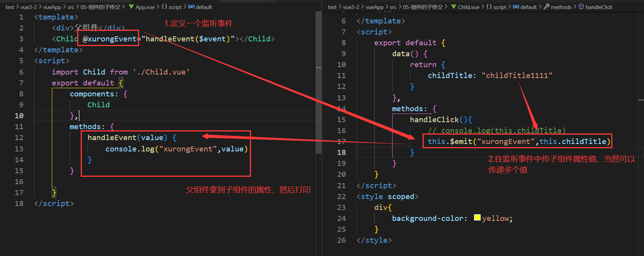Click the right editor's vertical scrollbar
This screenshot has width=644, height=256.
641,134
